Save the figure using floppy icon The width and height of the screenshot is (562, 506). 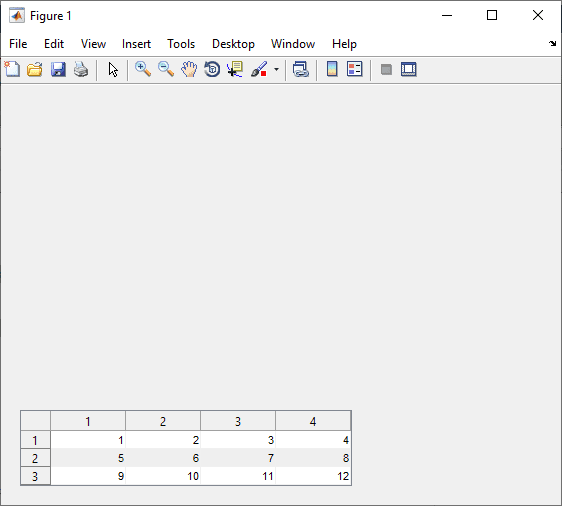pyautogui.click(x=58, y=69)
